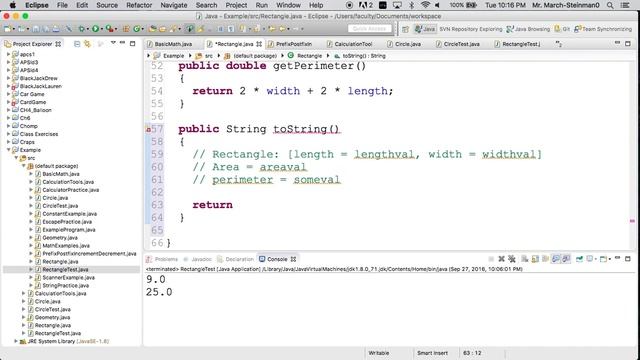Open the Problems view tab
Screen dimensions: 640x360
162,259
